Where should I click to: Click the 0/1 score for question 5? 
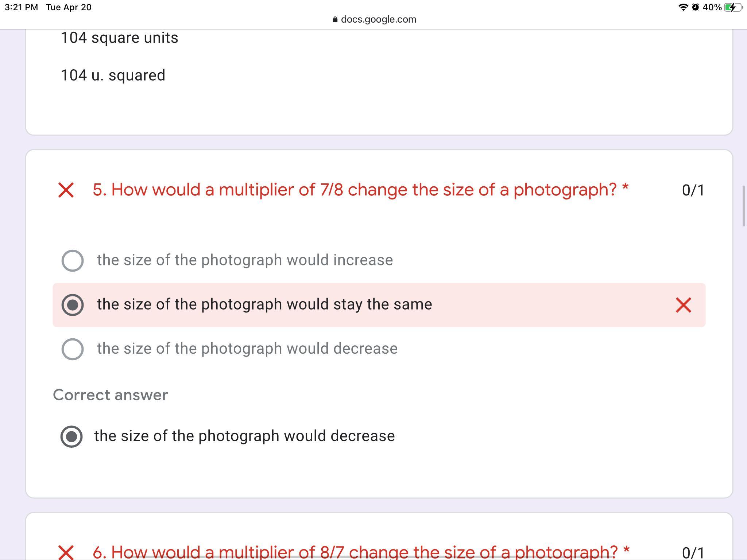[693, 190]
